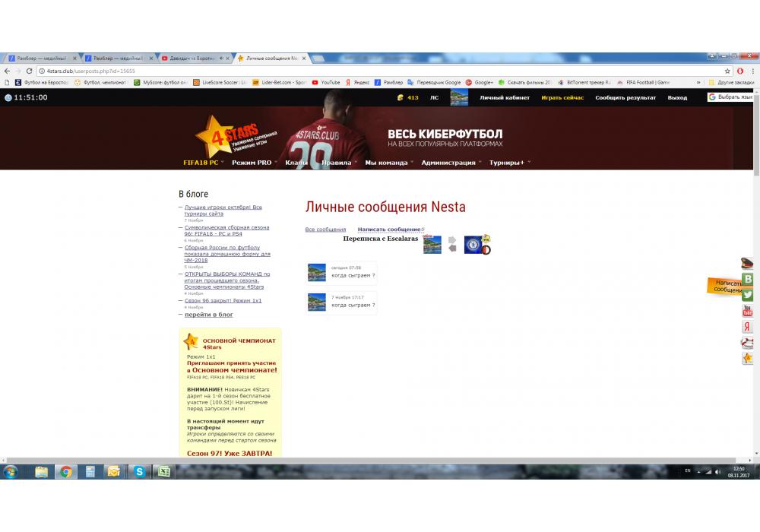The image size is (760, 532).
Task: Expand the FIFA18 PC menu
Action: click(x=202, y=163)
